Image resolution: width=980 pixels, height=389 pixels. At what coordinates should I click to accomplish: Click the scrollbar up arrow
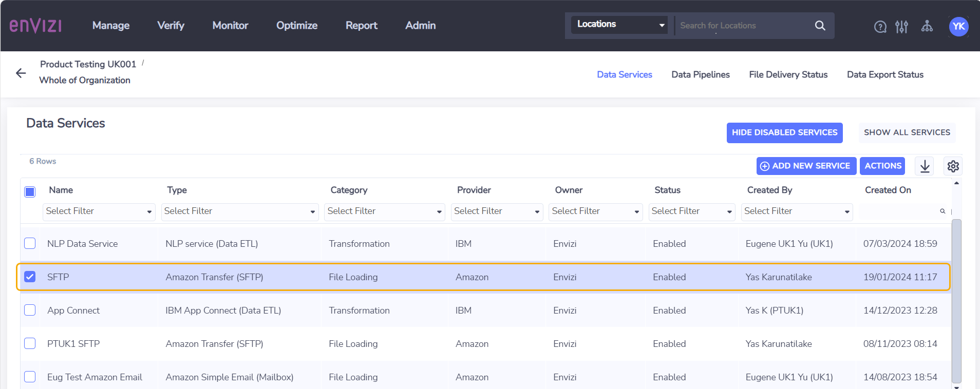(956, 183)
